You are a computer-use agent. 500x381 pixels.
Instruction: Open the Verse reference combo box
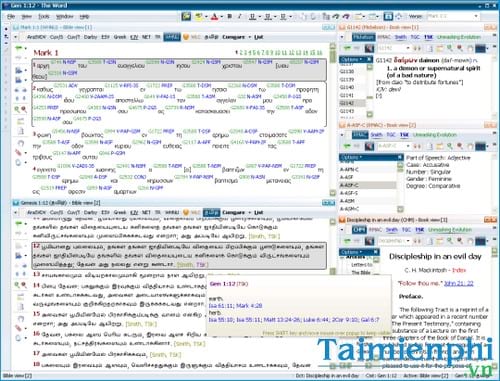pyautogui.click(x=453, y=16)
